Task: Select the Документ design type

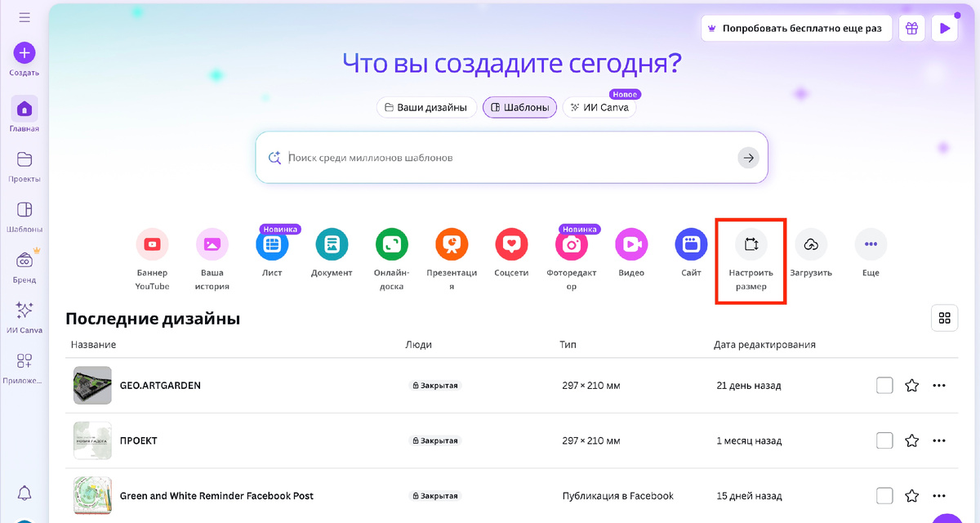Action: pyautogui.click(x=332, y=253)
